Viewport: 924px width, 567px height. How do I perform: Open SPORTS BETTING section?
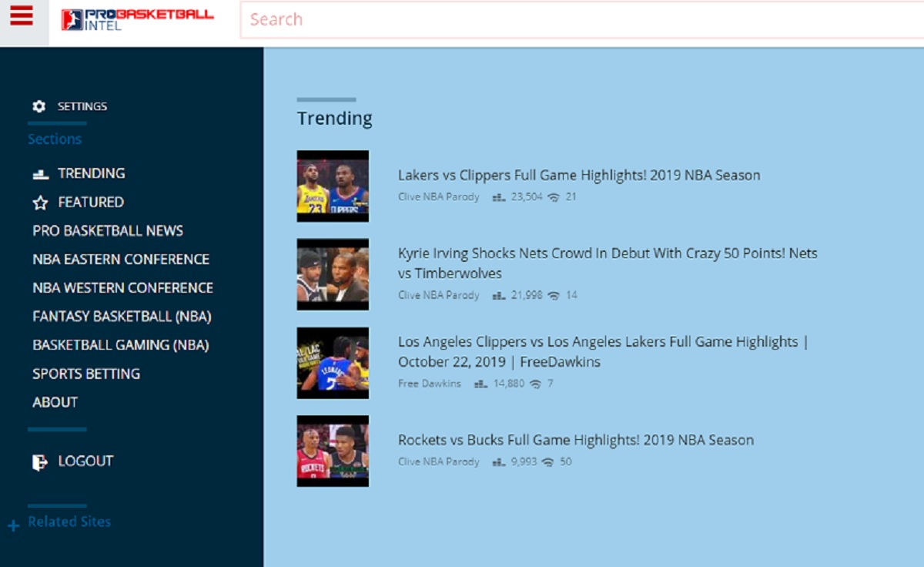coord(86,374)
